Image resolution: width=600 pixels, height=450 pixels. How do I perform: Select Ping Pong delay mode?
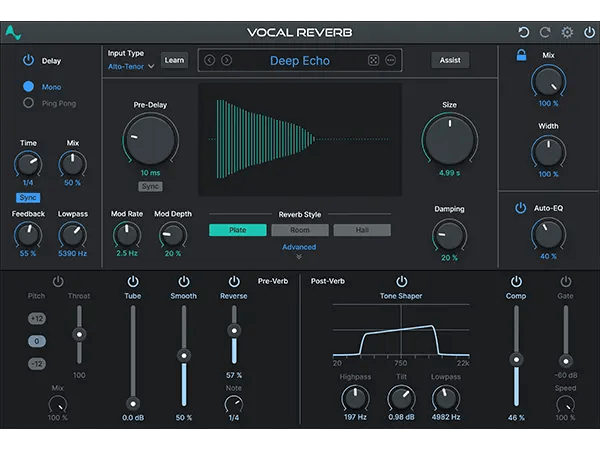pos(28,103)
